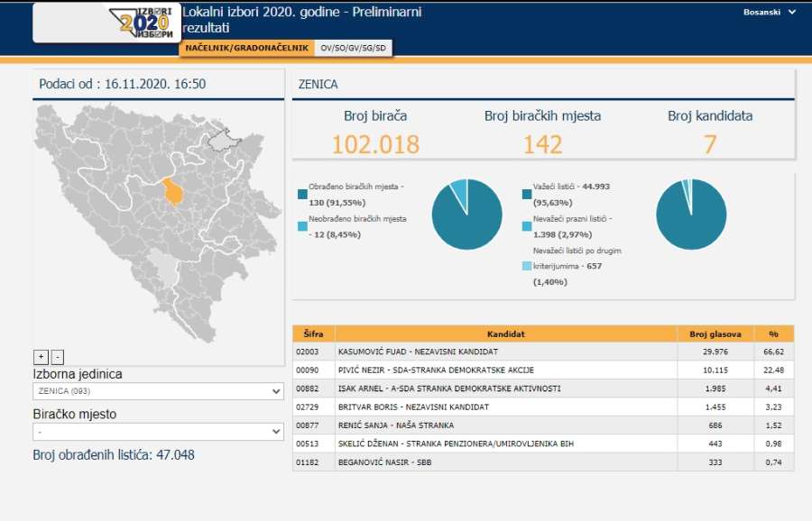This screenshot has width=812, height=521.
Task: Click the highlighted orange Zenica region on map
Action: 173,192
